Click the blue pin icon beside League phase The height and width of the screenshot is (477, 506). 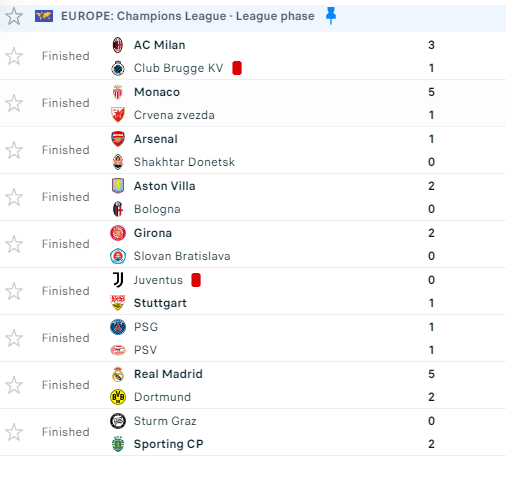point(331,16)
